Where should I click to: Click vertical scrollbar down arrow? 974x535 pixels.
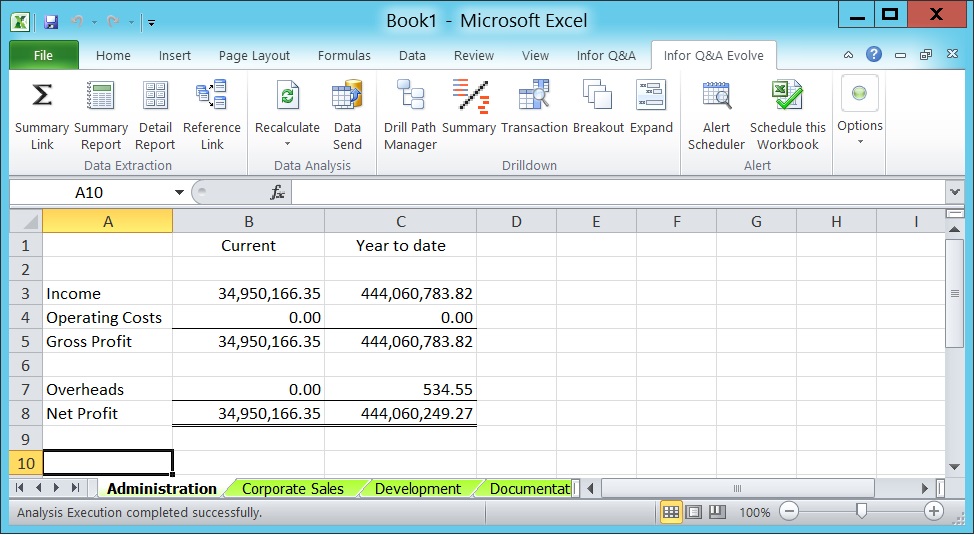tap(955, 467)
